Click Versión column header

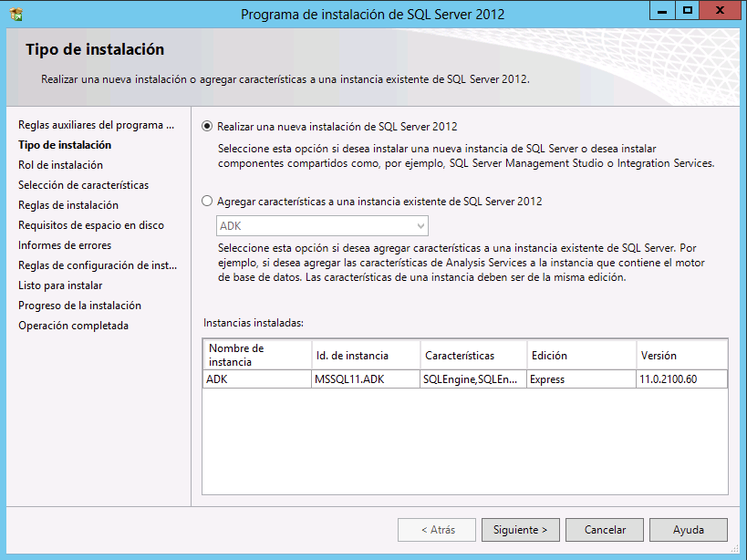[681, 355]
